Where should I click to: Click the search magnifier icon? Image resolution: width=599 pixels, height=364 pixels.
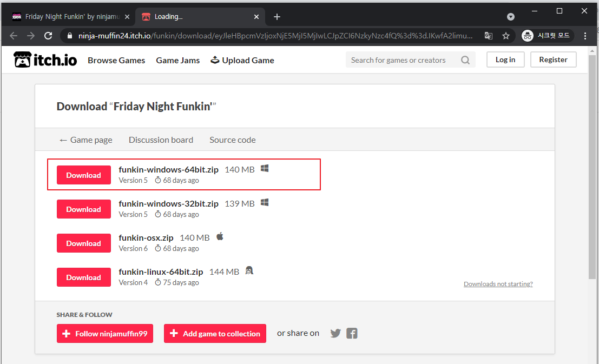click(465, 60)
